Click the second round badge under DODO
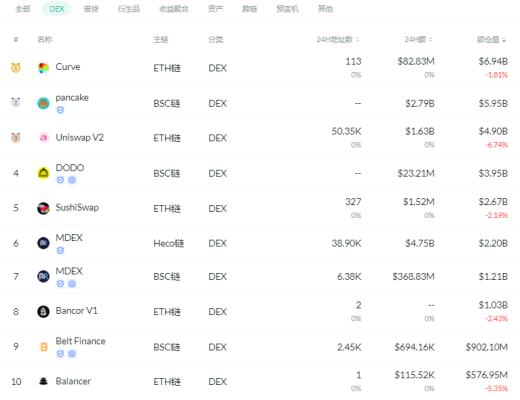Image resolution: width=520 pixels, height=400 pixels. [x=72, y=180]
